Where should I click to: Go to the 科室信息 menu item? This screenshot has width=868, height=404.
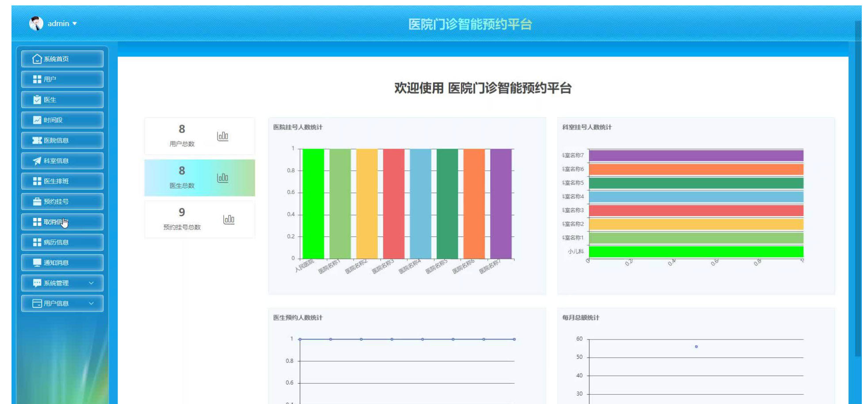(62, 161)
